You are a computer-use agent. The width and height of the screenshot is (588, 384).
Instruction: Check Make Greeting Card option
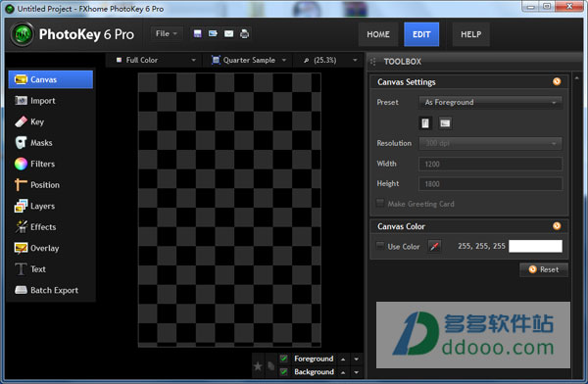click(x=380, y=203)
